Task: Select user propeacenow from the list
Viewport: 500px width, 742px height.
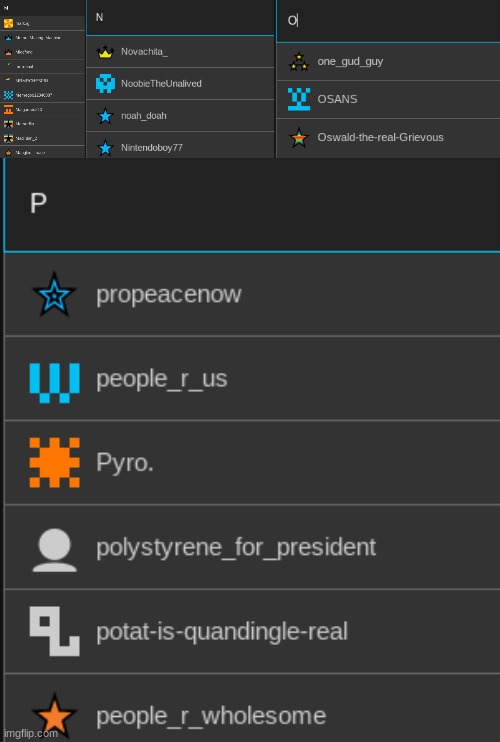Action: point(252,294)
